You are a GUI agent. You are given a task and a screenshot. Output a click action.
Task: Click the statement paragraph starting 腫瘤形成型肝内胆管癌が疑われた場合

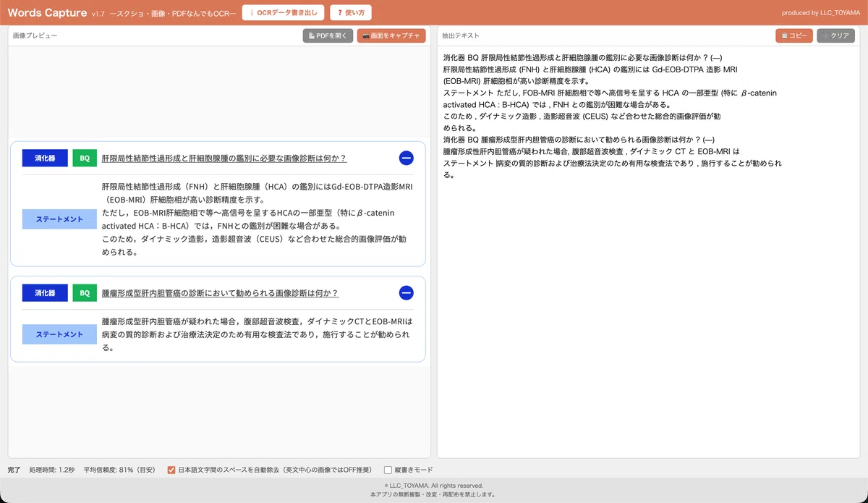[257, 334]
